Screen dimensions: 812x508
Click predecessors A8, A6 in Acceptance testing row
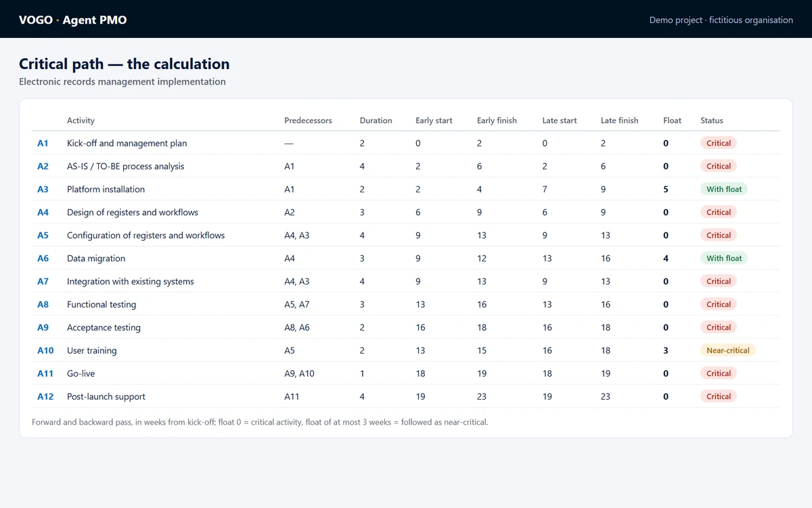click(297, 327)
